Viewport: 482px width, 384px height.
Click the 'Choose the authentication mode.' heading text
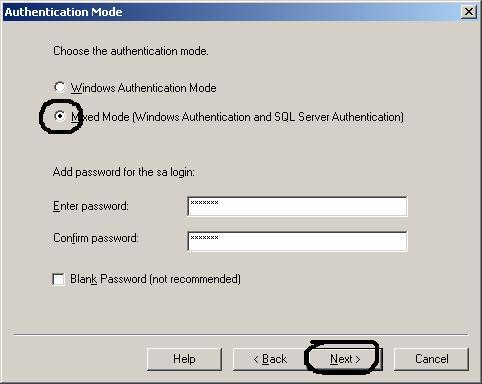coord(131,51)
